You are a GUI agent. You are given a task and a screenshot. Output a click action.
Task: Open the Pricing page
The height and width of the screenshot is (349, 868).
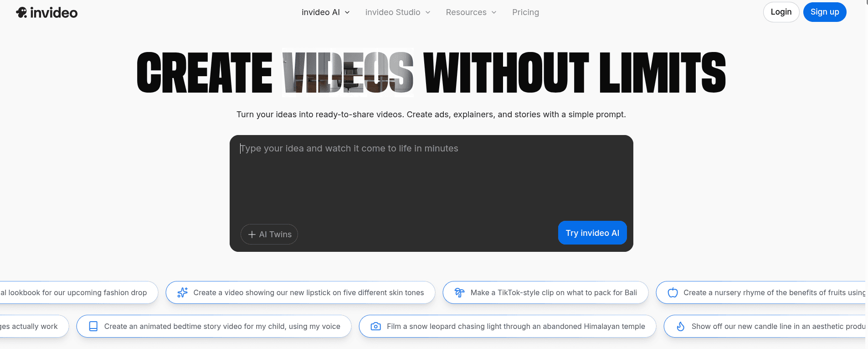tap(525, 12)
